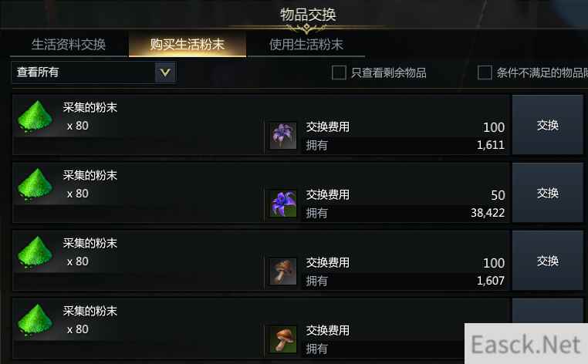Click the 查看所有 combo box field
The height and width of the screenshot is (364, 588).
click(93, 72)
